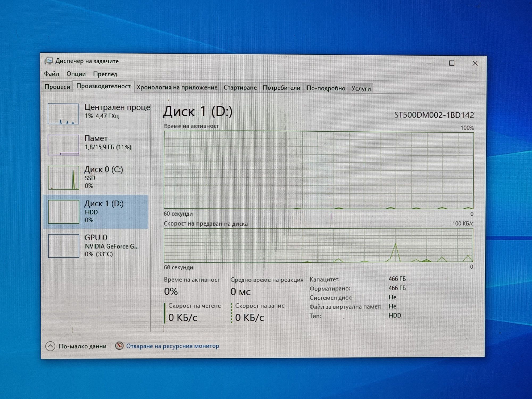The image size is (532, 399).
Task: Click the Скорост на четене 0 КБ/с value
Action: tap(183, 318)
